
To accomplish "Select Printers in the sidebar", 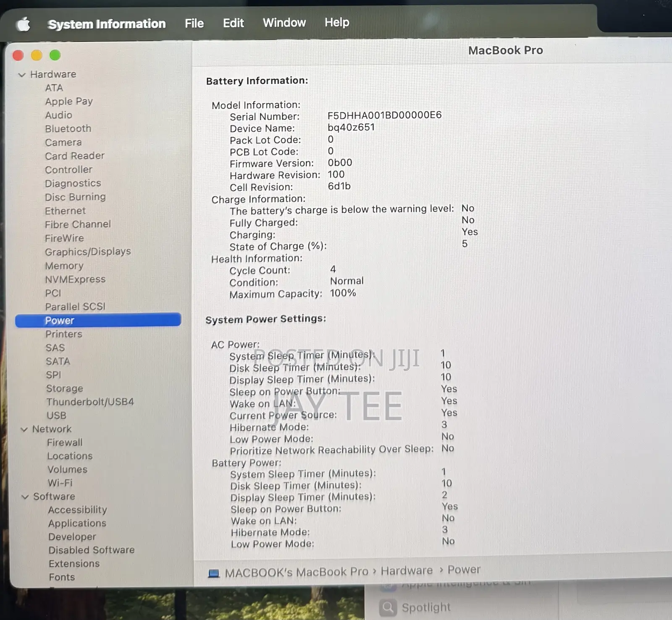I will (64, 334).
